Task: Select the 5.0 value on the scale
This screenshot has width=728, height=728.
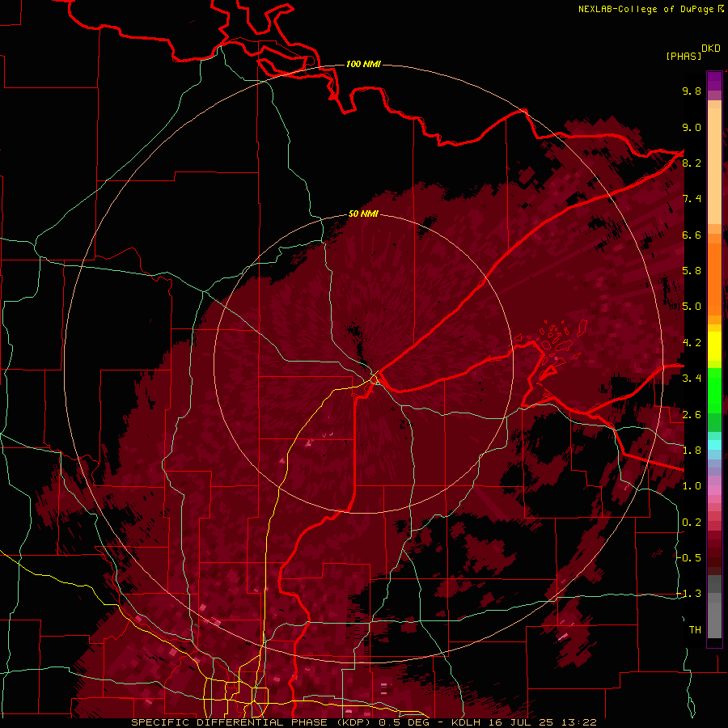Action: click(x=692, y=307)
